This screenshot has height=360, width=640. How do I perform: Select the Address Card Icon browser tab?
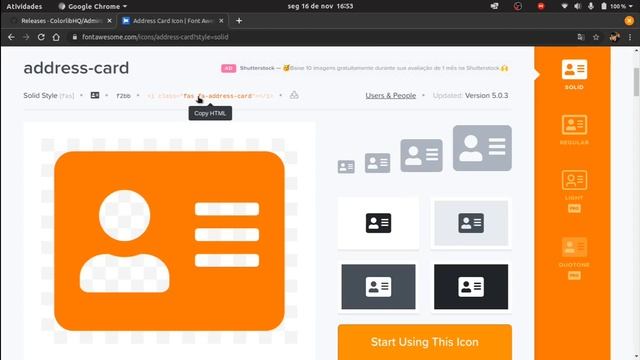point(173,21)
